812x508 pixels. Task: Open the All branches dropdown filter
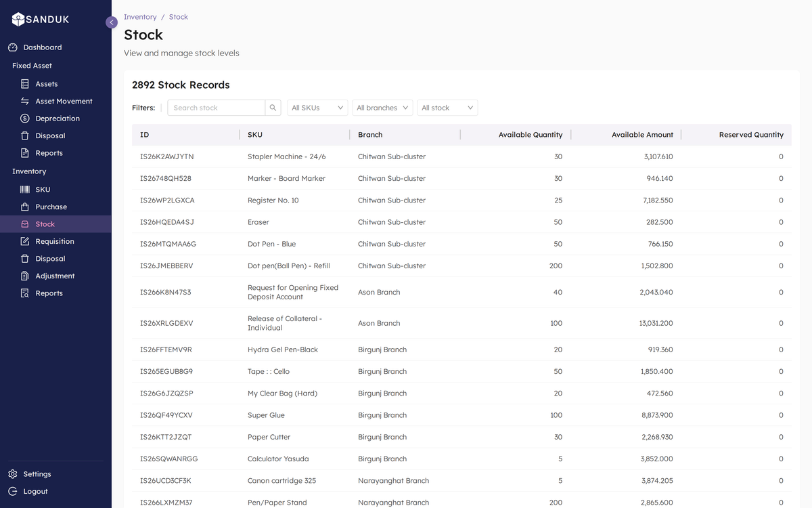382,108
